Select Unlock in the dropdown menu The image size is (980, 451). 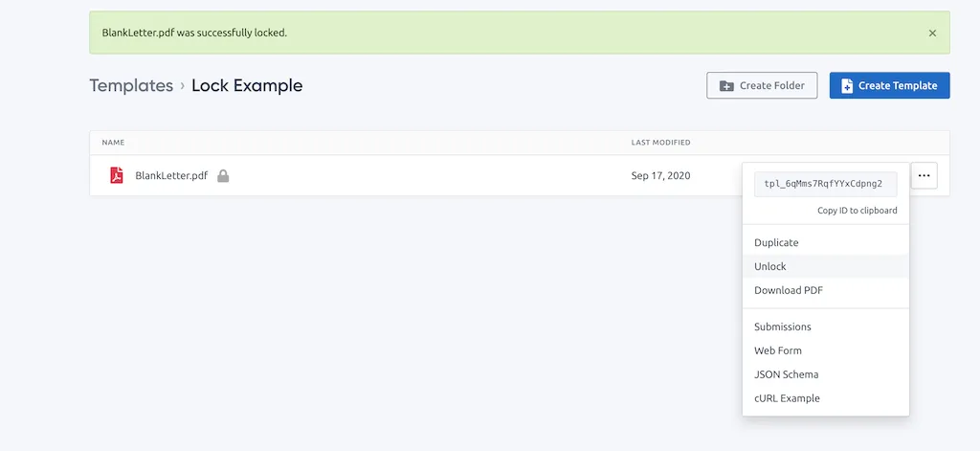click(770, 266)
